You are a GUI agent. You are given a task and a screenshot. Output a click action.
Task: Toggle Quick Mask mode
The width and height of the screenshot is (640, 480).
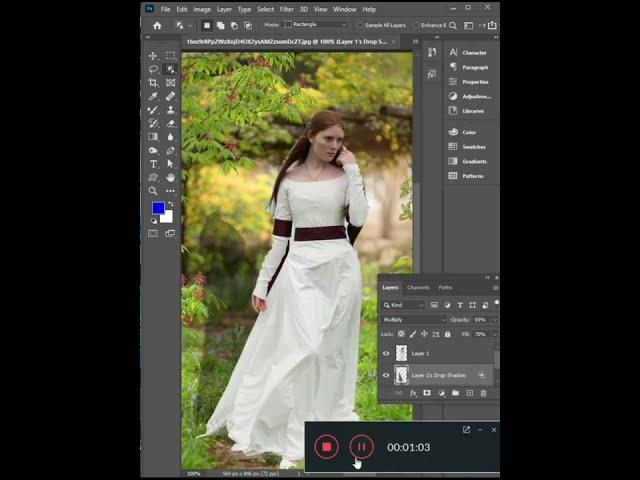pos(153,233)
